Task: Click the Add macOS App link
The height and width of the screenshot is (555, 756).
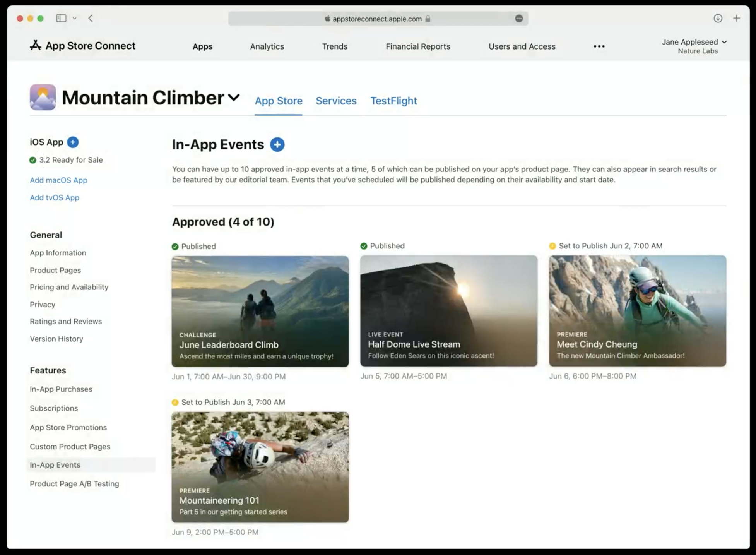Action: (x=58, y=180)
